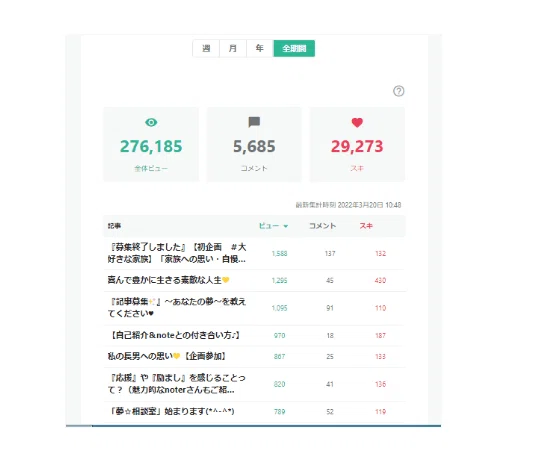Click view count 1,095
Image resolution: width=549 pixels, height=455 pixels.
(279, 308)
